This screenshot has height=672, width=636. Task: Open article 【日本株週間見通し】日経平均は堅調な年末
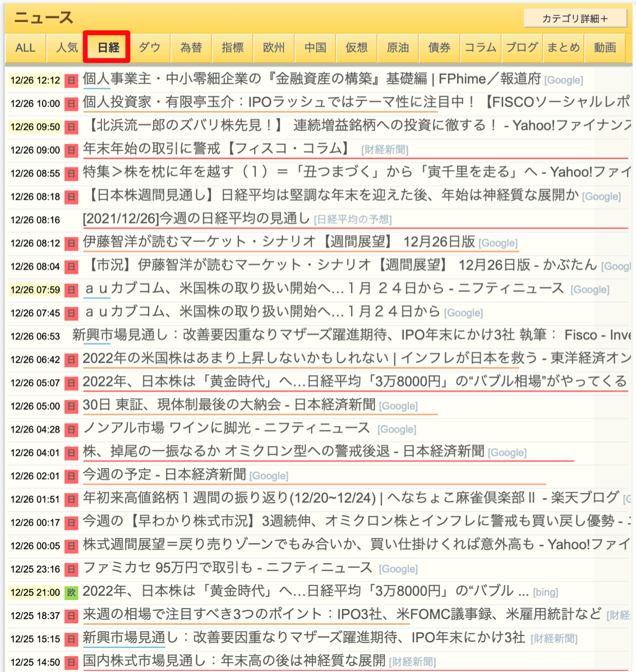[333, 195]
